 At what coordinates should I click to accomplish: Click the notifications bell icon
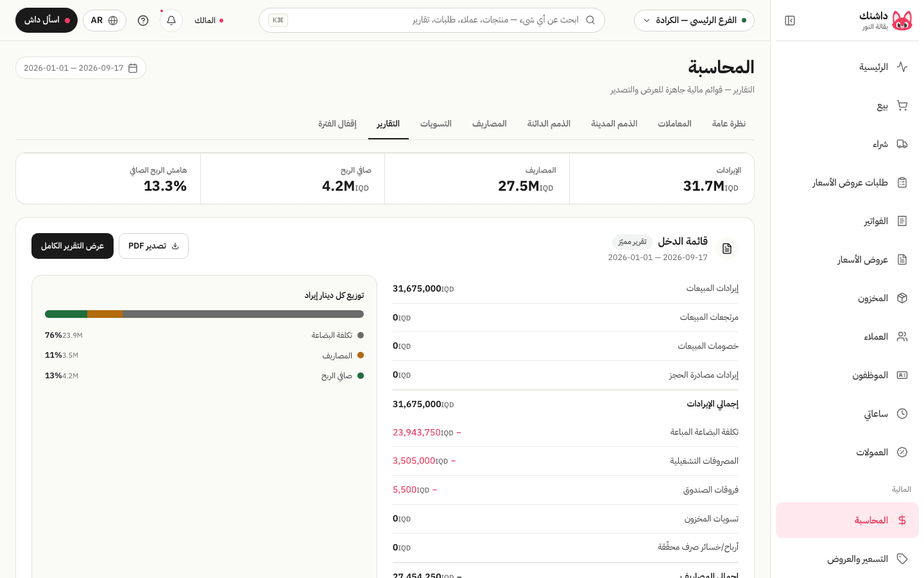click(171, 21)
